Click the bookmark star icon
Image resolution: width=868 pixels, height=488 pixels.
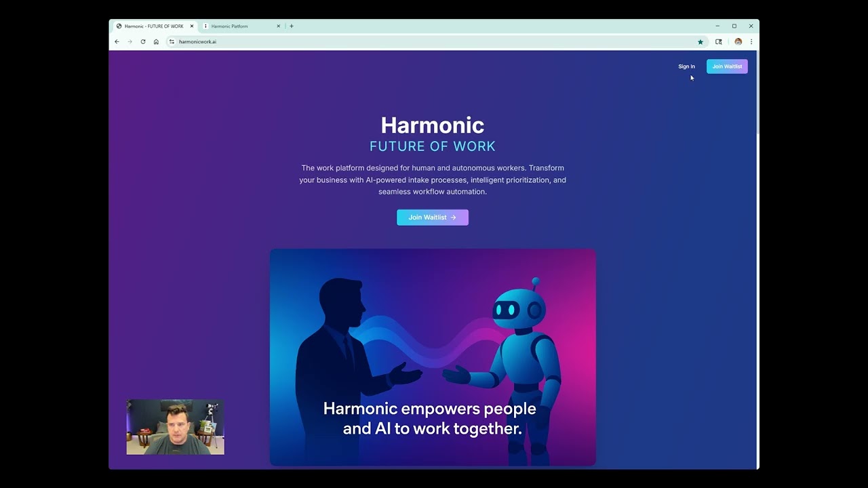pyautogui.click(x=701, y=41)
